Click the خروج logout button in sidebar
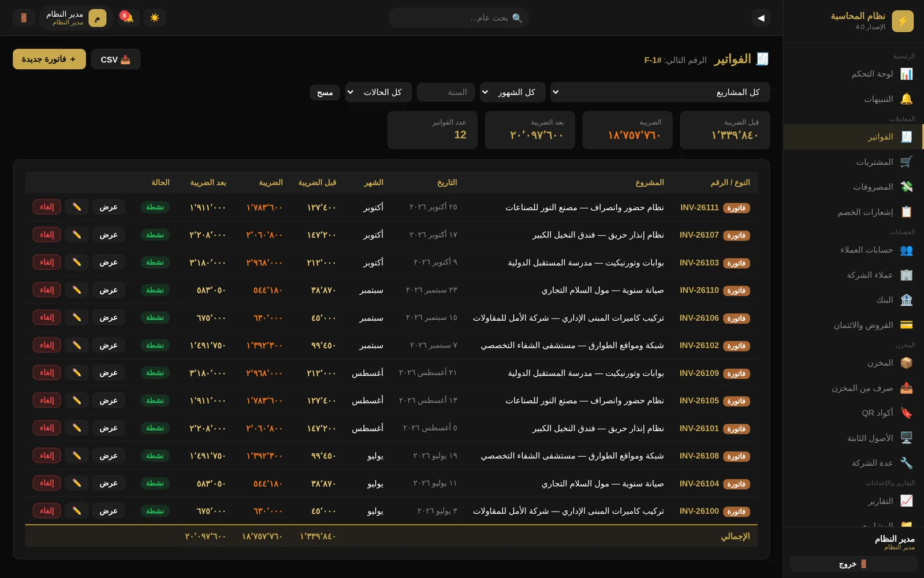The image size is (924, 578). tap(854, 564)
